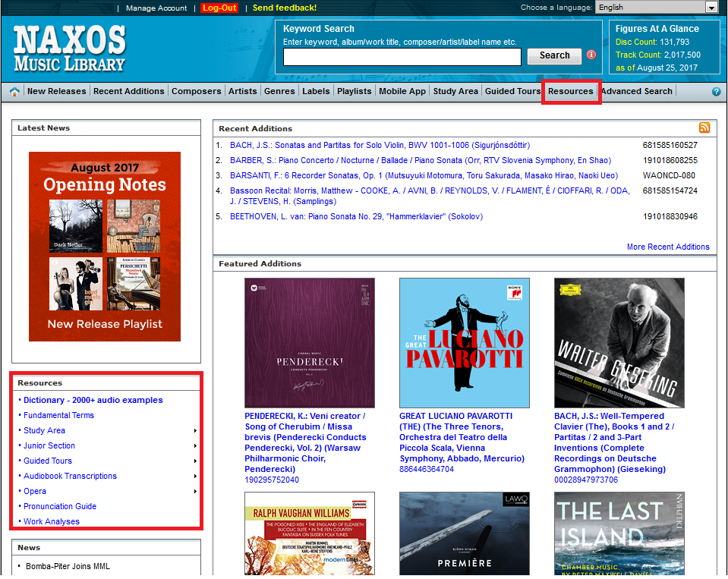Click Send feedback! link
This screenshot has width=728, height=579.
(285, 8)
